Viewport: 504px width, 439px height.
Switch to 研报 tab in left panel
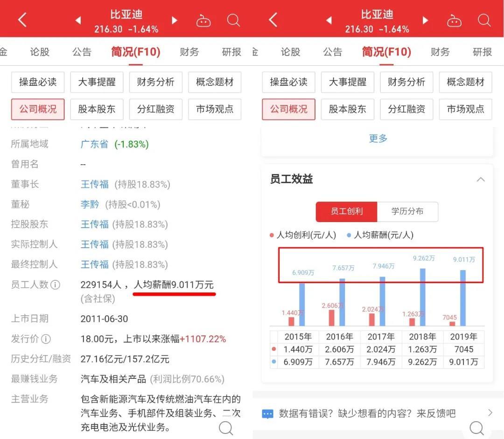click(x=231, y=52)
